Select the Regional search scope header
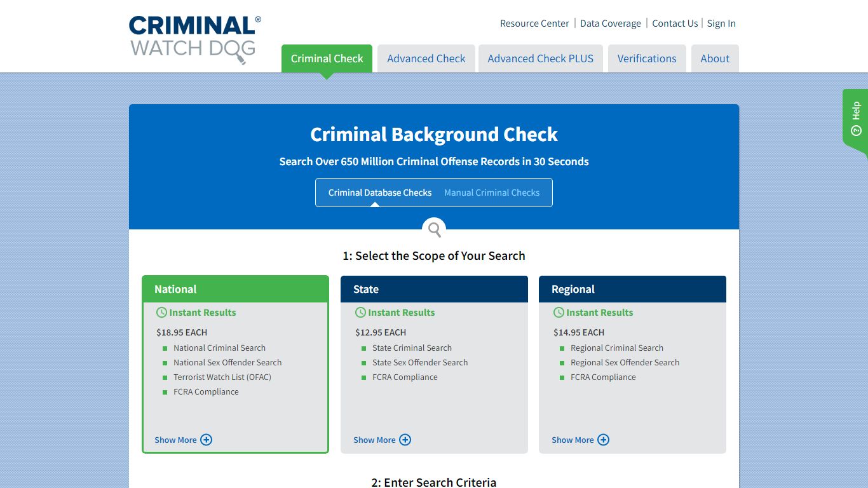The image size is (868, 488). [632, 289]
